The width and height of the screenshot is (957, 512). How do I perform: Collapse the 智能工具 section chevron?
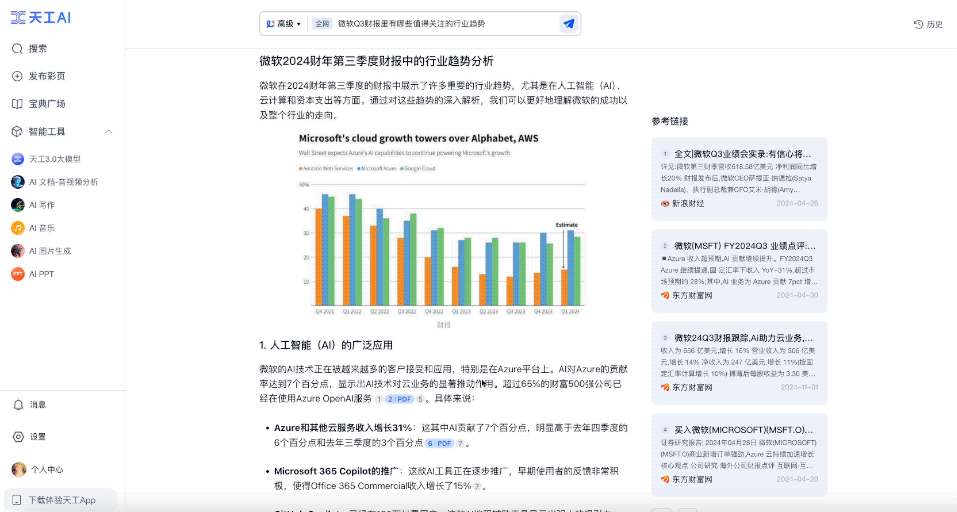point(109,131)
